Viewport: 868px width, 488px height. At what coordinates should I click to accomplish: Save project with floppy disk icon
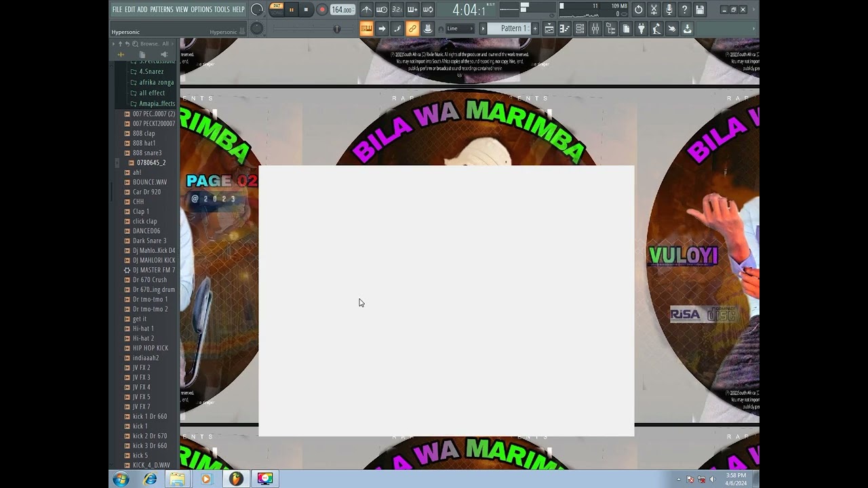700,9
